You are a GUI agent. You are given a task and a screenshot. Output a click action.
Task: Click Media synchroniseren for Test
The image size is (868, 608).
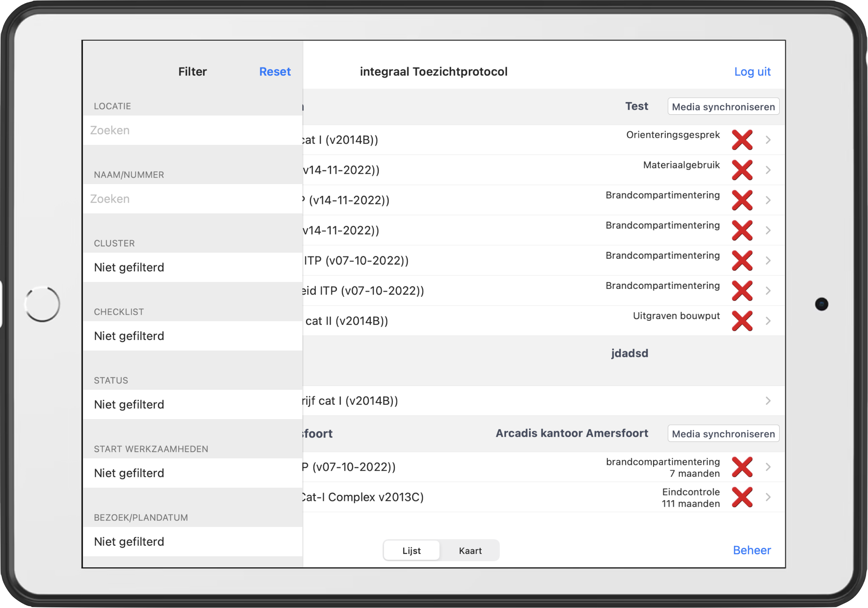(x=723, y=107)
